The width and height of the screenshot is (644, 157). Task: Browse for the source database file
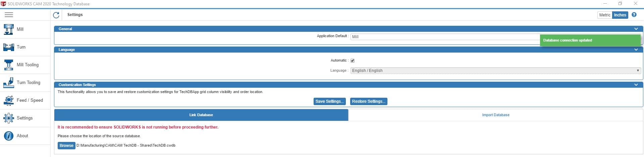pos(66,146)
